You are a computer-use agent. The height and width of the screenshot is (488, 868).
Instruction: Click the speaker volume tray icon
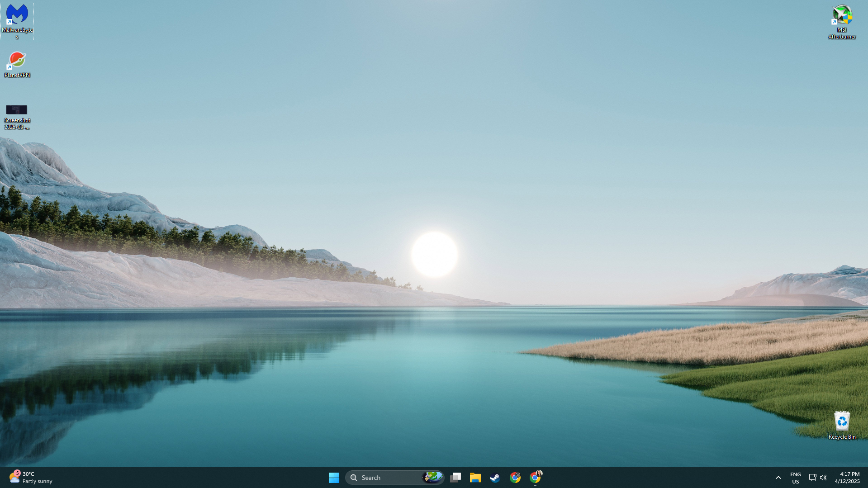point(823,478)
